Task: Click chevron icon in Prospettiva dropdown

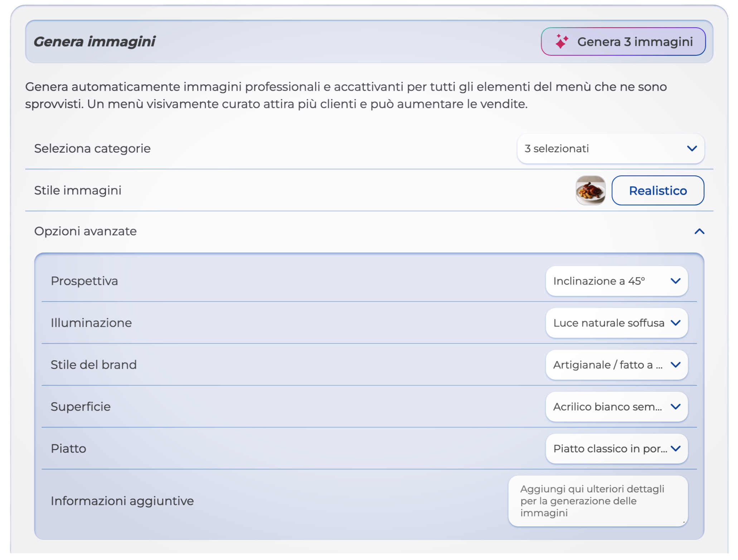Action: [675, 281]
